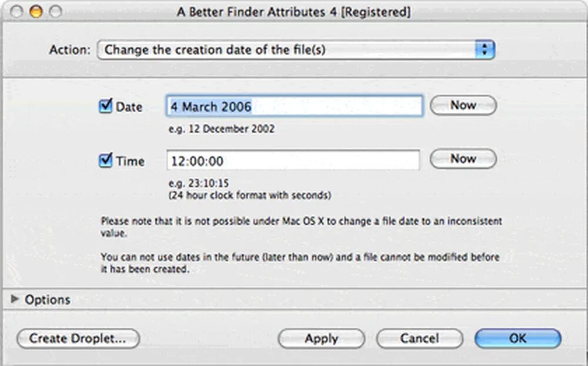588x366 pixels.
Task: Close the window using the leftmost title button
Action: [x=16, y=12]
